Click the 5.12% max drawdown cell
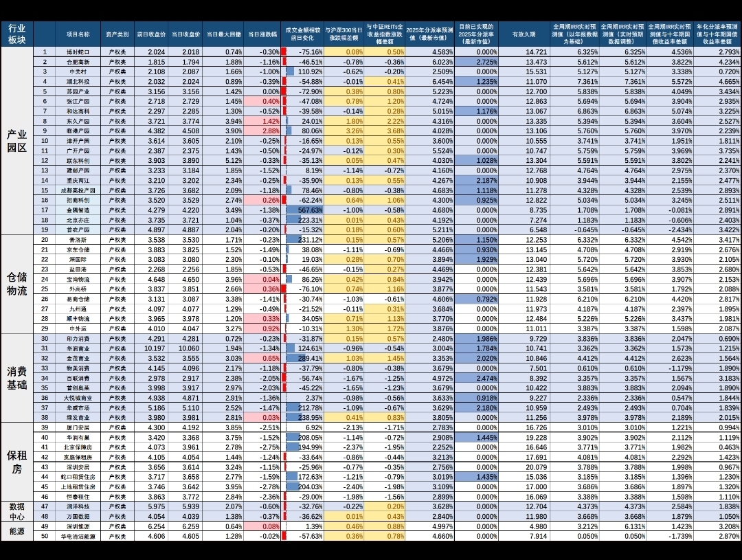 [223, 161]
